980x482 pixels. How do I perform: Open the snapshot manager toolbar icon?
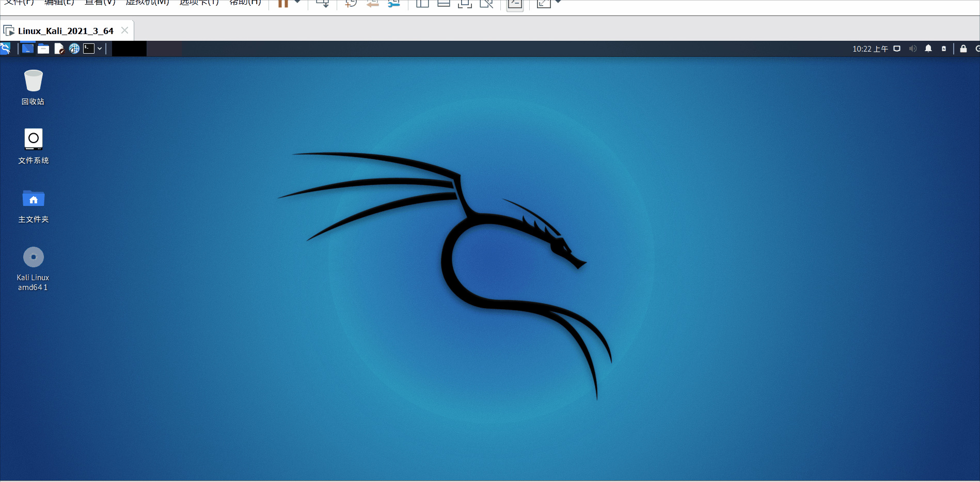tap(394, 3)
